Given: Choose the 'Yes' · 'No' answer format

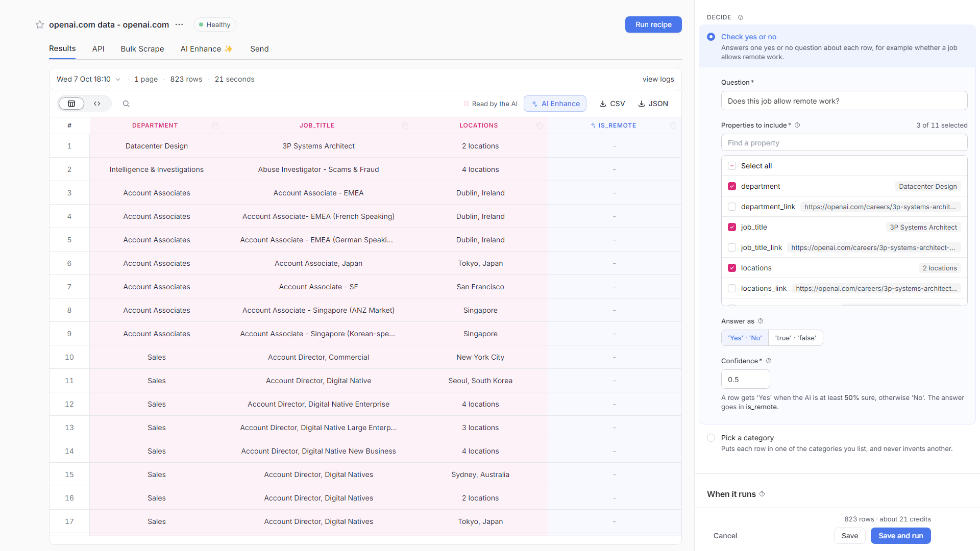Looking at the screenshot, I should click(x=745, y=338).
